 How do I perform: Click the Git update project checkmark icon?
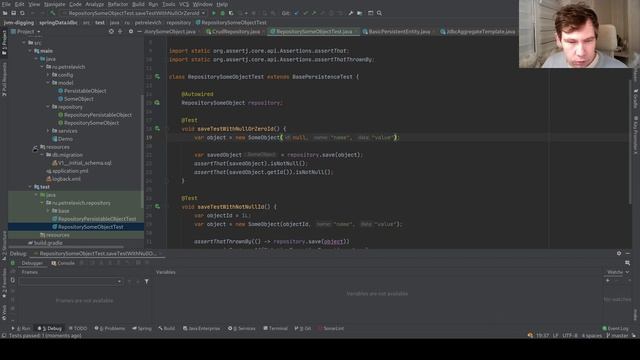tap(297, 13)
